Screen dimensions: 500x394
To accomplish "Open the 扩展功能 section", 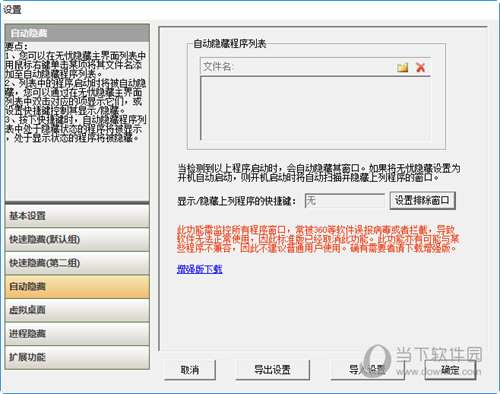I will [x=77, y=357].
